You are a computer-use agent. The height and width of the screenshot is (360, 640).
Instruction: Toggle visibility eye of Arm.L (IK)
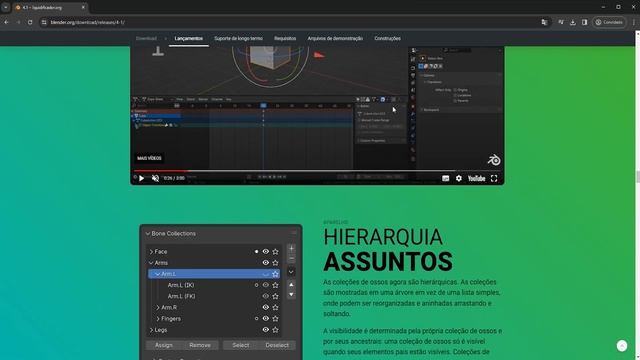266,285
